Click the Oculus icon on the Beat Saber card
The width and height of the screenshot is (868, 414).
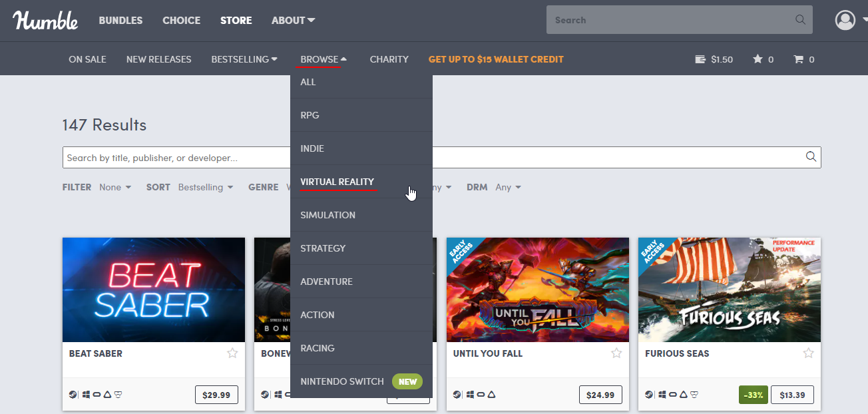point(97,395)
